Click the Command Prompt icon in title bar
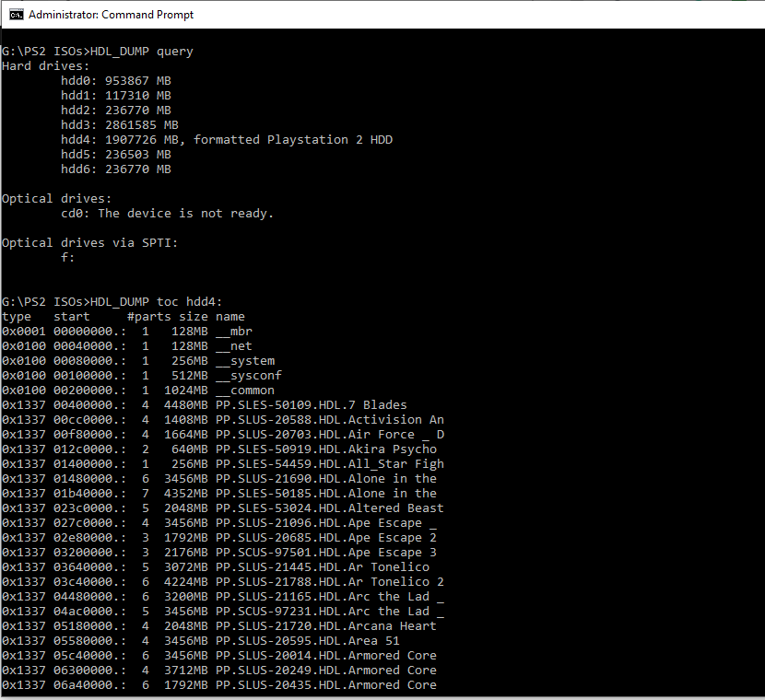This screenshot has width=765, height=700. (16, 15)
